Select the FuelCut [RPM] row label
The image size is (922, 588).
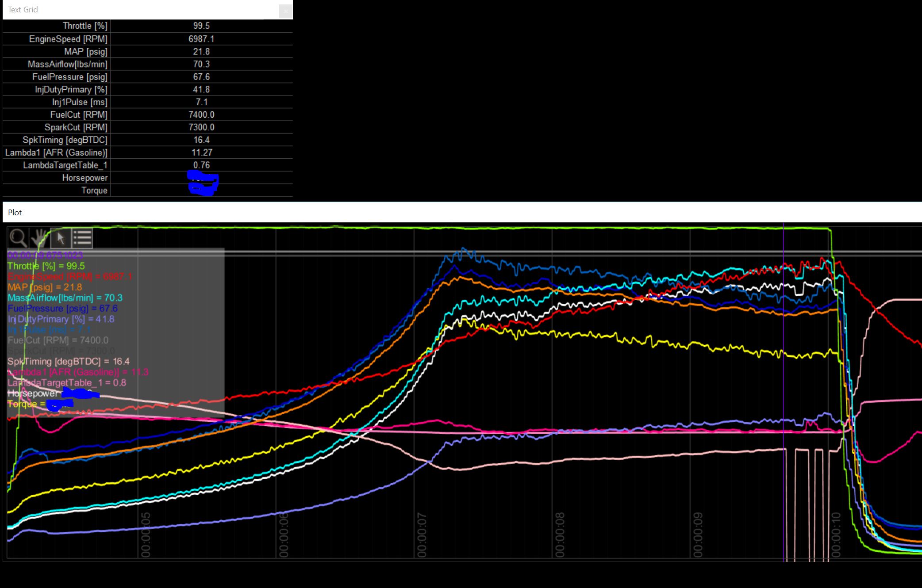79,115
